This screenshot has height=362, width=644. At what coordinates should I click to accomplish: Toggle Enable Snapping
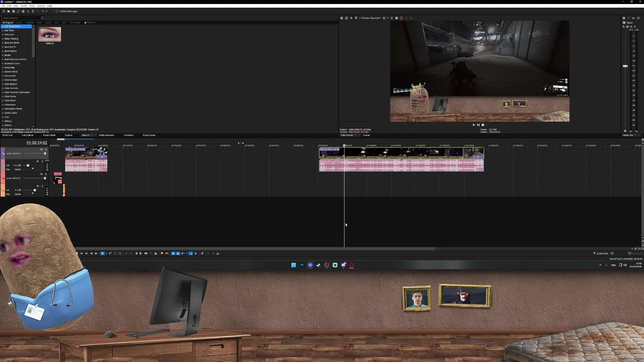tap(173, 253)
